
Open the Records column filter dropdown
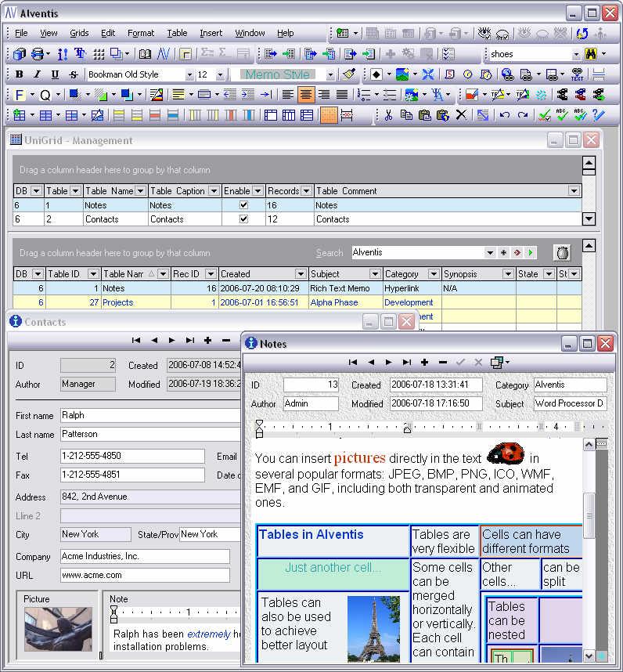(306, 191)
